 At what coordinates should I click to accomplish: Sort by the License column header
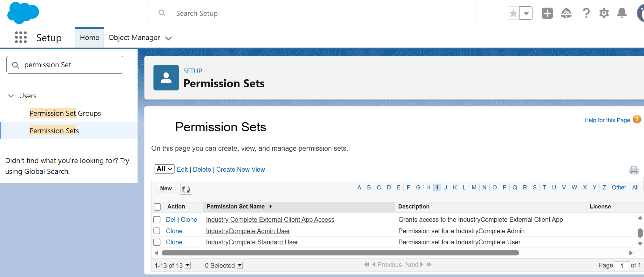600,207
